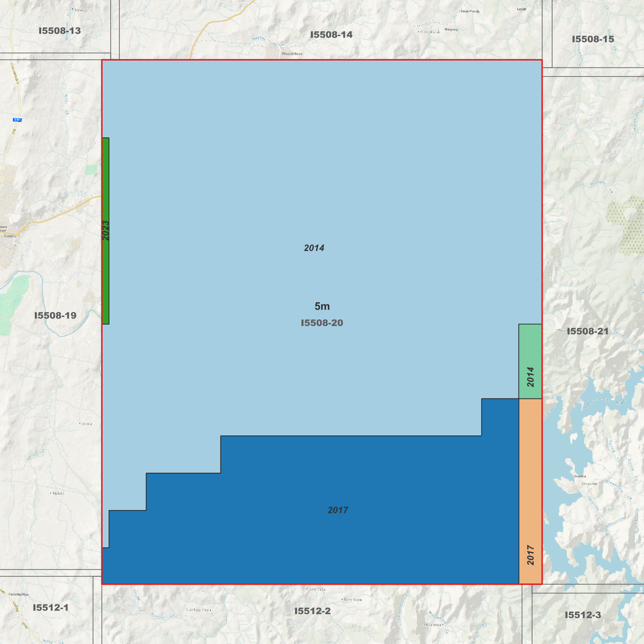Screen dimensions: 644x644
Task: Click the I5508-21 tile label
Action: pos(587,331)
